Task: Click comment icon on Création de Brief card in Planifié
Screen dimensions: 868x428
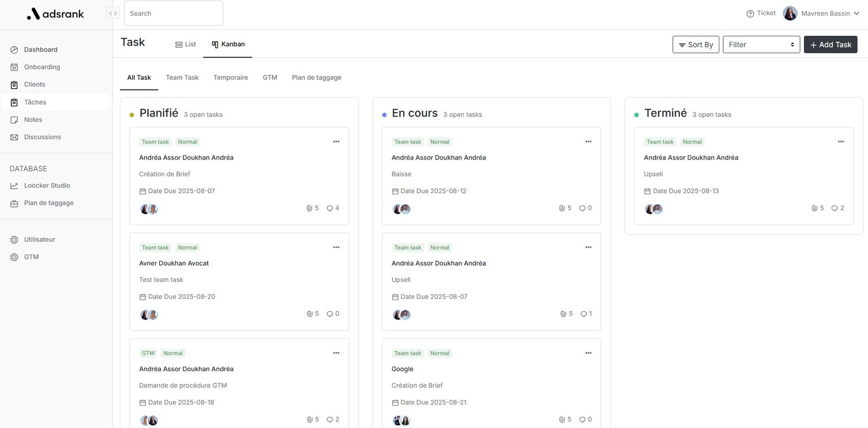Action: [330, 208]
